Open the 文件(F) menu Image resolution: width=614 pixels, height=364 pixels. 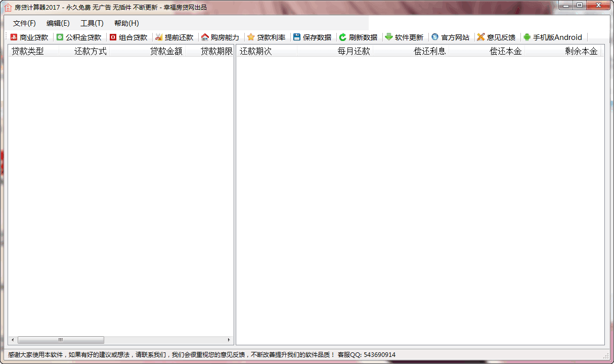click(x=24, y=23)
